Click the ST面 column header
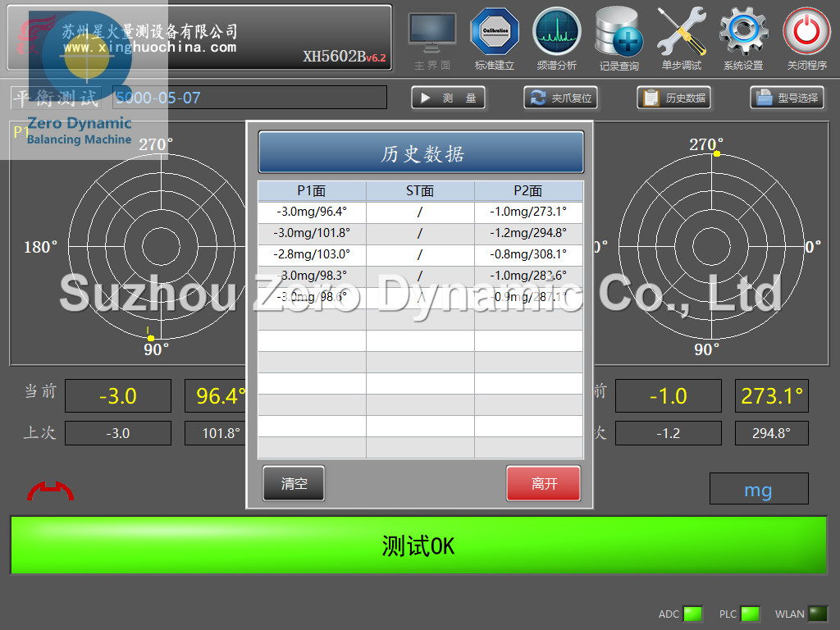840x630 pixels. point(420,190)
